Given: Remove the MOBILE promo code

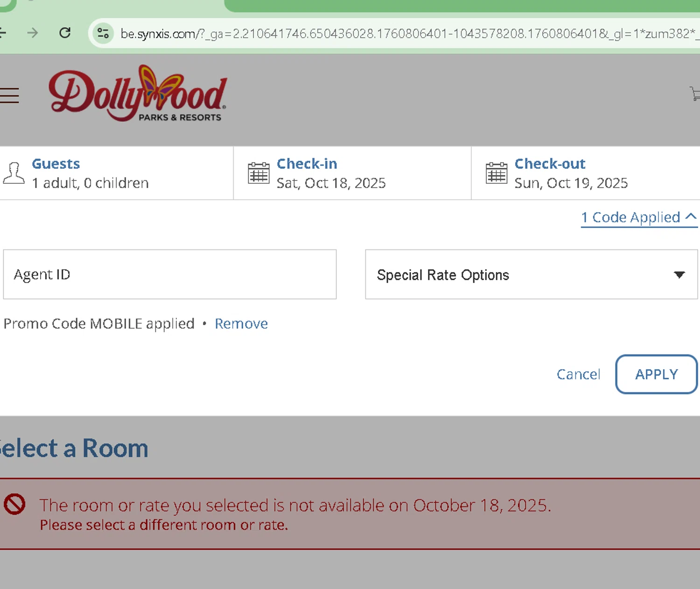Looking at the screenshot, I should pyautogui.click(x=241, y=324).
